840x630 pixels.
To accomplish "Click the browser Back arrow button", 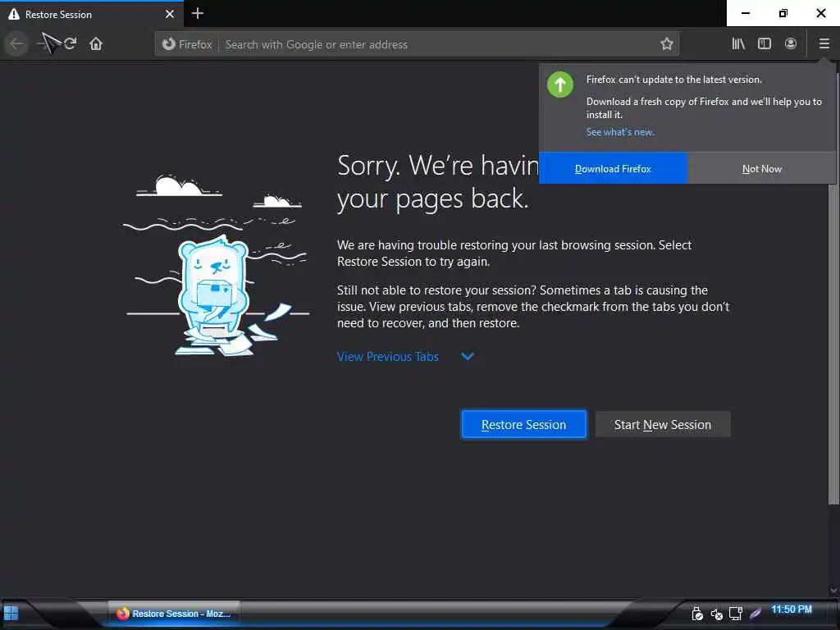I will (x=16, y=43).
